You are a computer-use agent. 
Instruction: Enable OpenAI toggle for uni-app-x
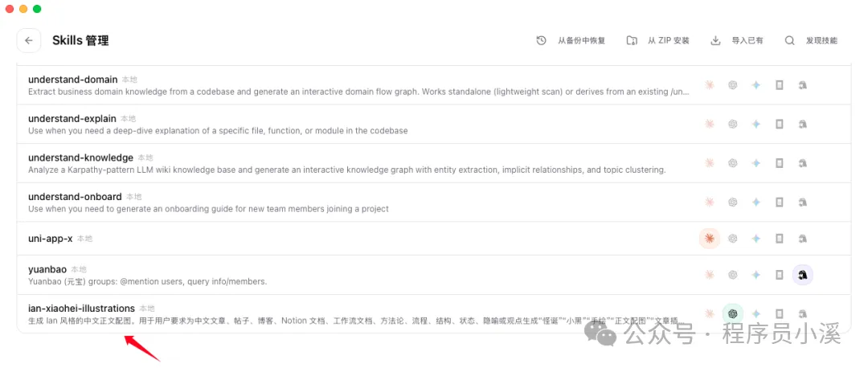733,239
